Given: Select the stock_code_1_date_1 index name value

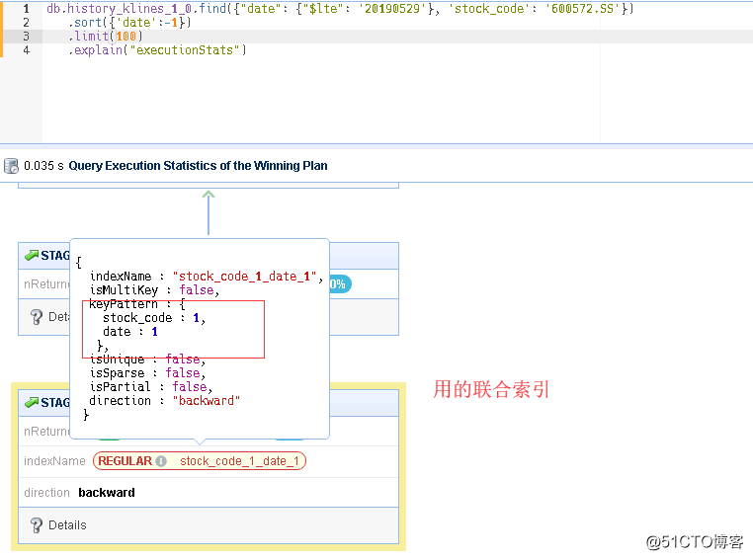Looking at the screenshot, I should tap(239, 461).
